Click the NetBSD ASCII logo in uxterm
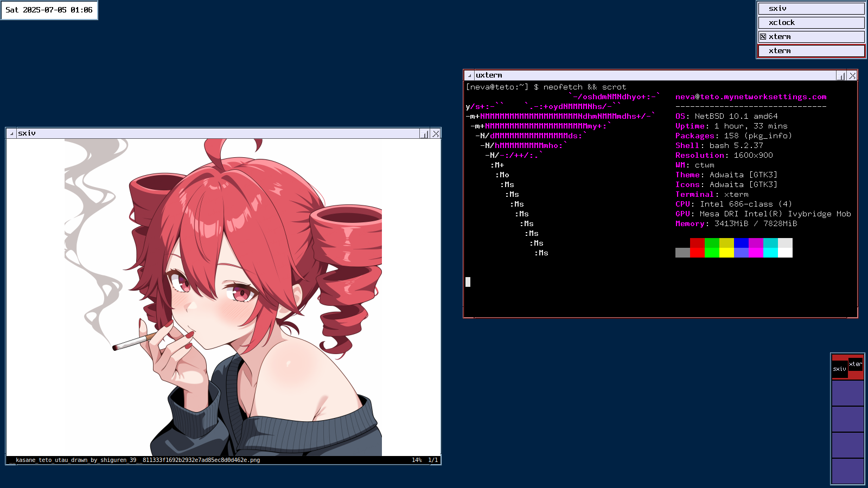Viewport: 868px width, 488px height. point(563,175)
